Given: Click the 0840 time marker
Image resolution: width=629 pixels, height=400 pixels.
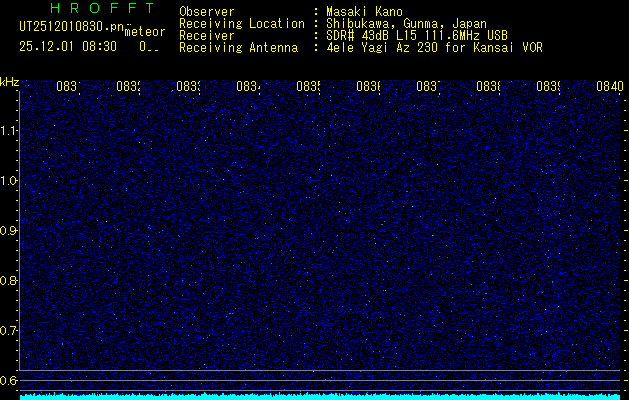Looking at the screenshot, I should click(x=609, y=87).
